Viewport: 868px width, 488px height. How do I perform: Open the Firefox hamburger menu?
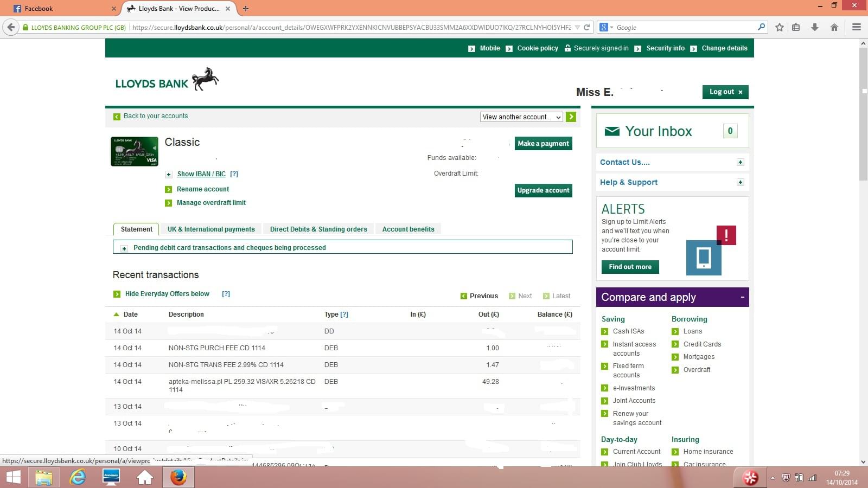[x=857, y=27]
